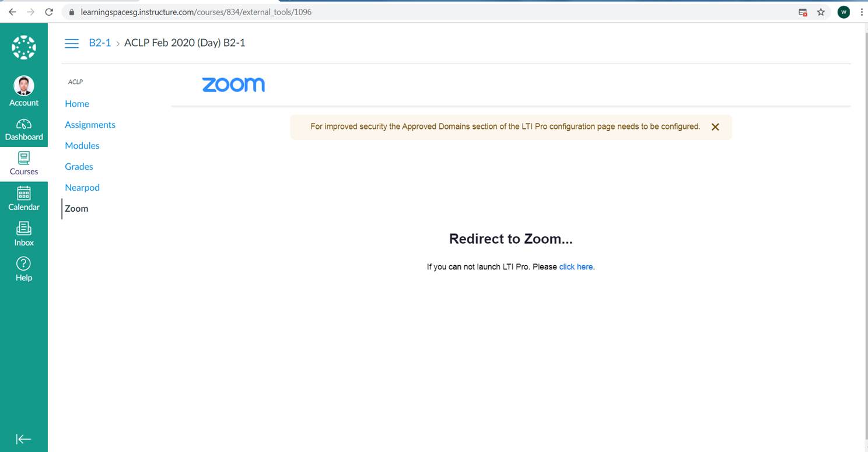Viewport: 868px width, 452px height.
Task: Open Grades course link
Action: click(79, 167)
